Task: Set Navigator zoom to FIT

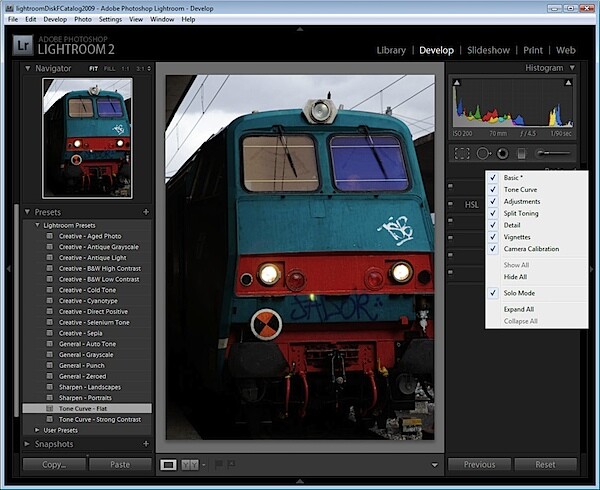Action: [x=93, y=69]
